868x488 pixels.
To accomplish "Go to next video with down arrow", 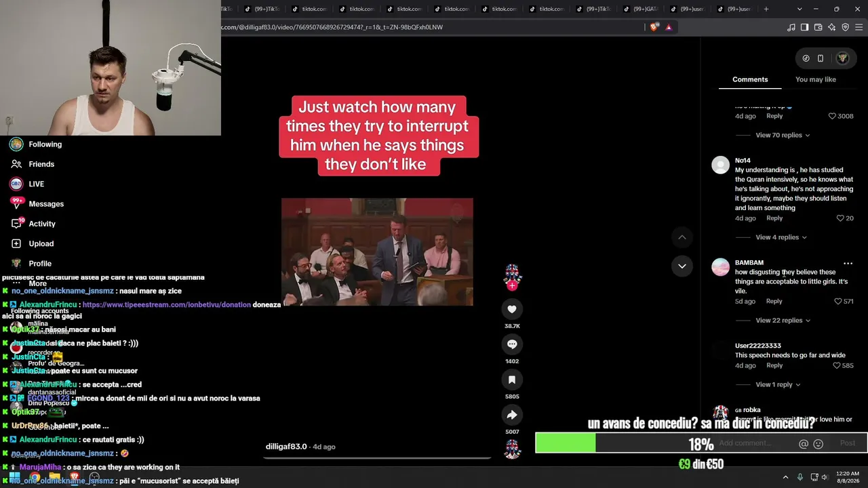I will pos(682,266).
